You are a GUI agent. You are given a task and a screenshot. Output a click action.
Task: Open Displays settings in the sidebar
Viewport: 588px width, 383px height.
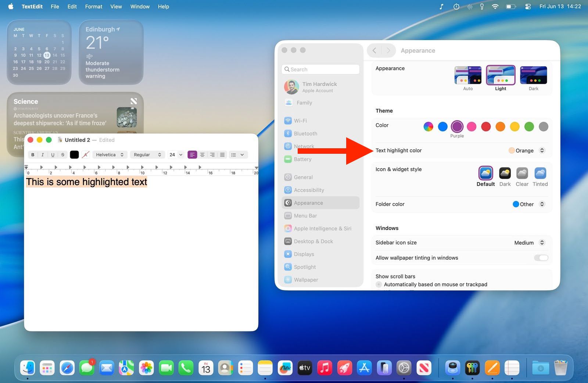click(x=304, y=254)
